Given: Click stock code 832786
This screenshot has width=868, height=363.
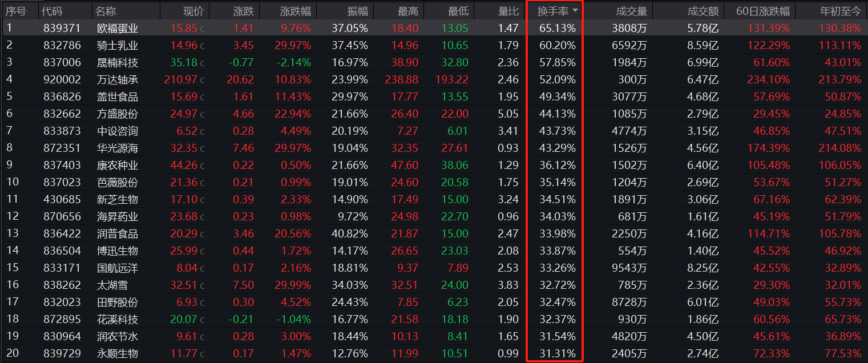Looking at the screenshot, I should (62, 45).
